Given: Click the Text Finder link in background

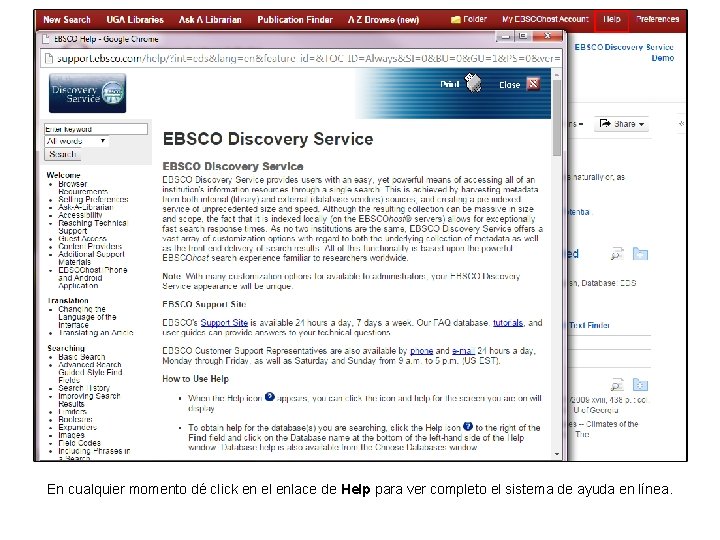Looking at the screenshot, I should click(590, 325).
